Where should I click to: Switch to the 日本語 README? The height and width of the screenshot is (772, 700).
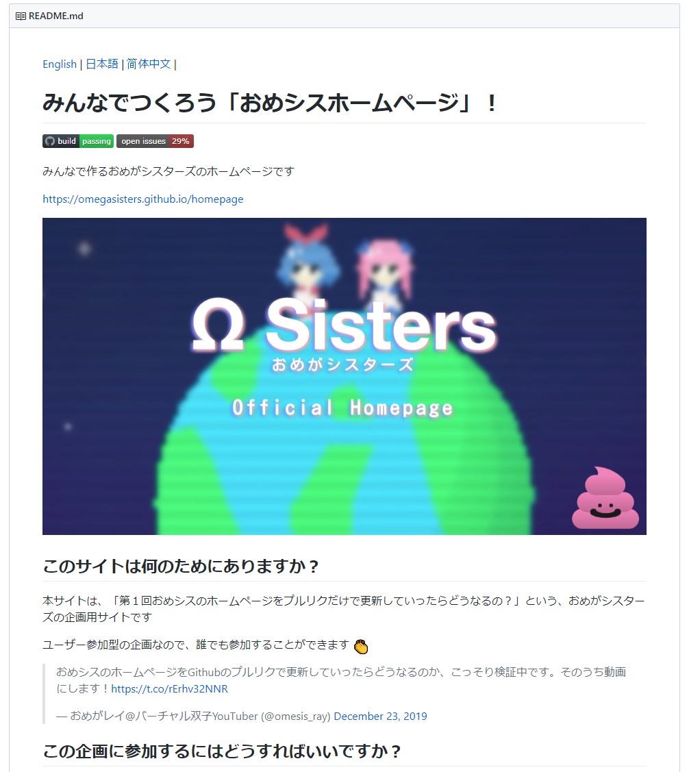pos(102,64)
